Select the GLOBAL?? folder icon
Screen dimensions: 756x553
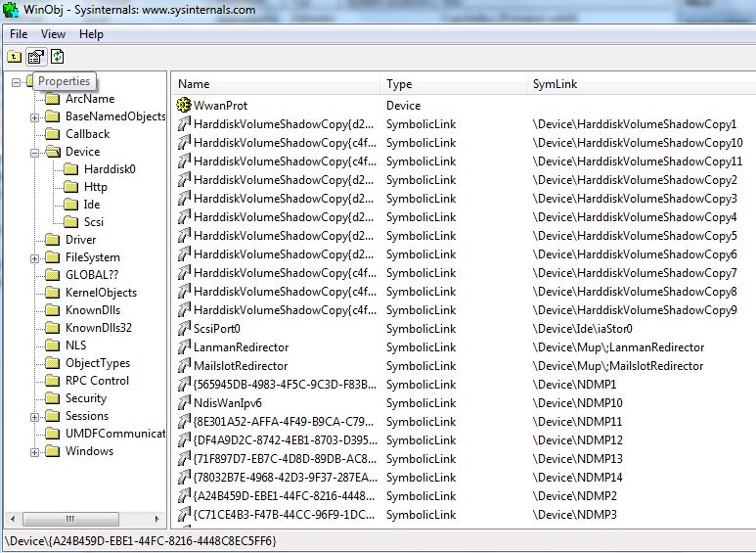click(52, 275)
